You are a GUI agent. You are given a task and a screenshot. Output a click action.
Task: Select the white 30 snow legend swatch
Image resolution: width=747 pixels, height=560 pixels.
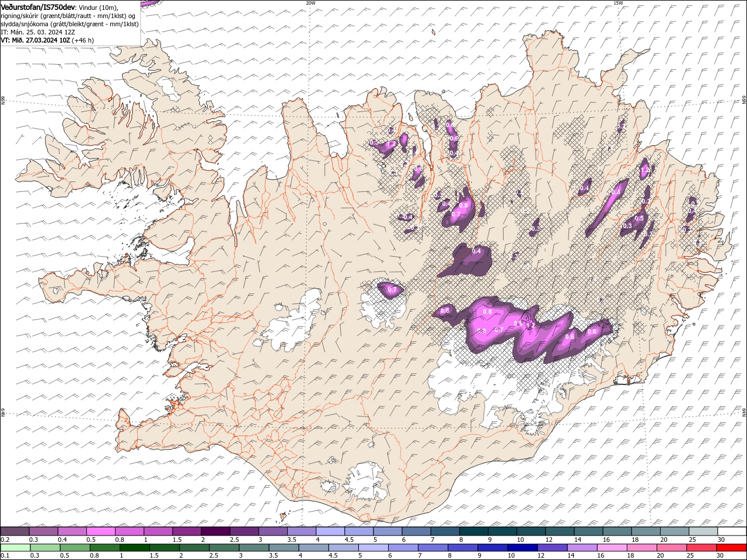731,531
